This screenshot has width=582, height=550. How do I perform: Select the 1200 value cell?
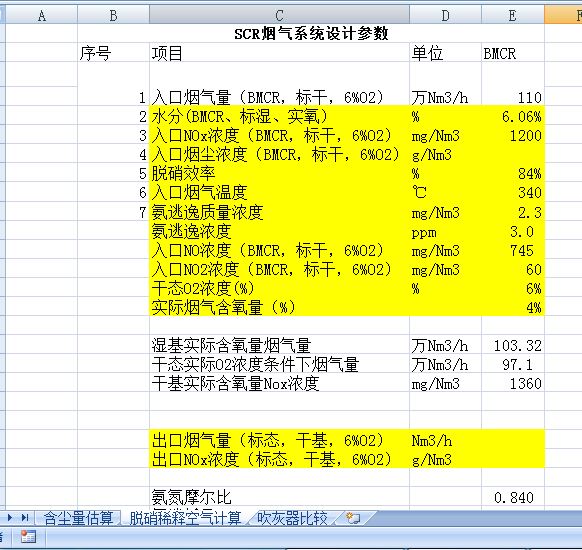pos(513,135)
